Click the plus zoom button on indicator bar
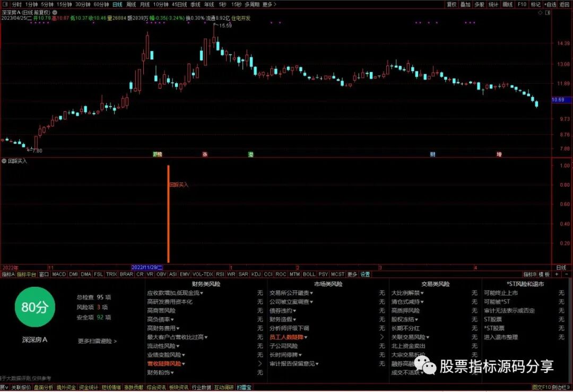Screen dimensions: 573x392 557,274
